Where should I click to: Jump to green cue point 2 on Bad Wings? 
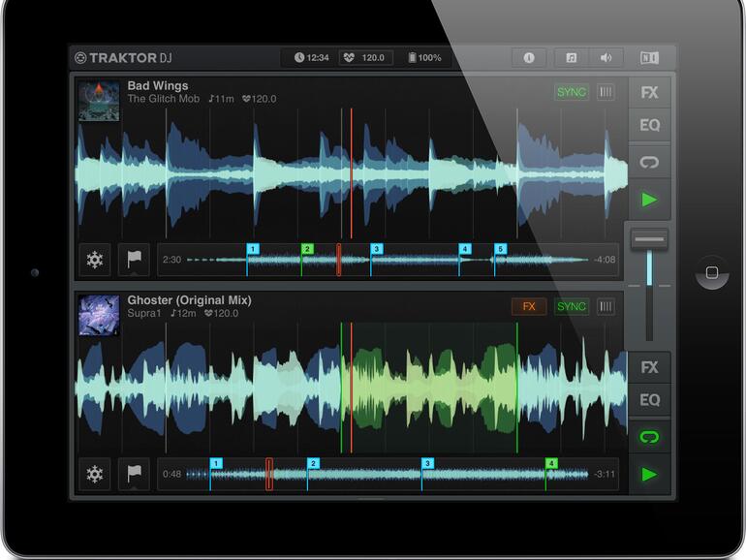[307, 249]
